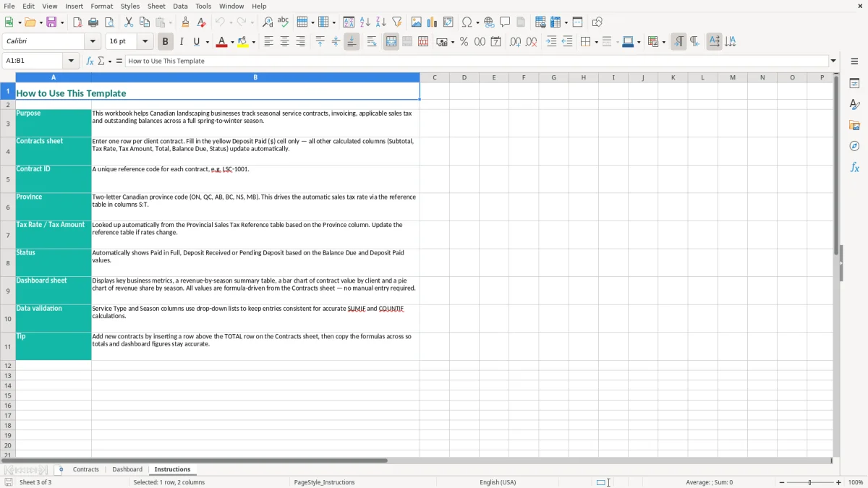Screen dimensions: 868x488
Task: Apply the red font color
Action: click(x=221, y=42)
